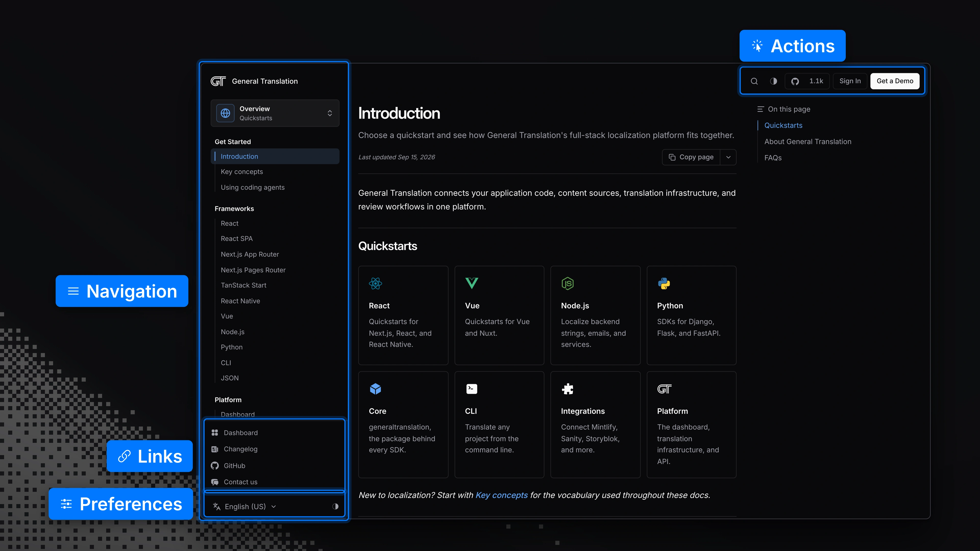This screenshot has width=980, height=551.
Task: Click the translate language icon
Action: coord(217,507)
